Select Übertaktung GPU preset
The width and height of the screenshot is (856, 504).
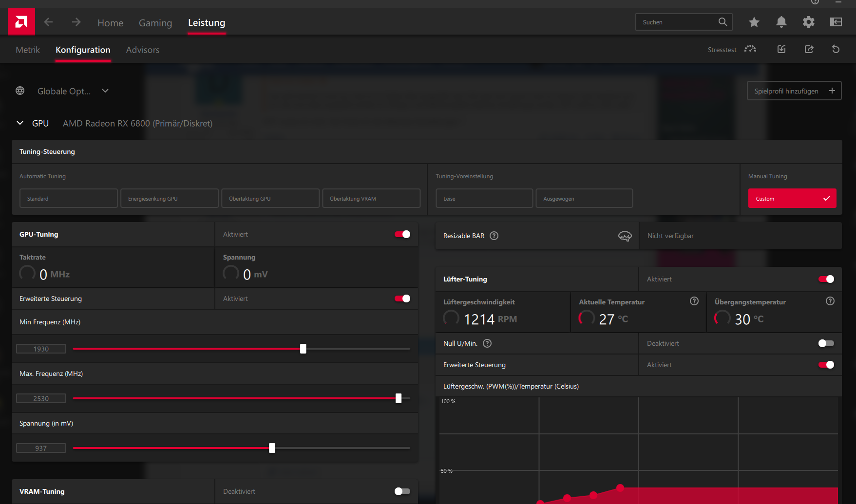[270, 198]
